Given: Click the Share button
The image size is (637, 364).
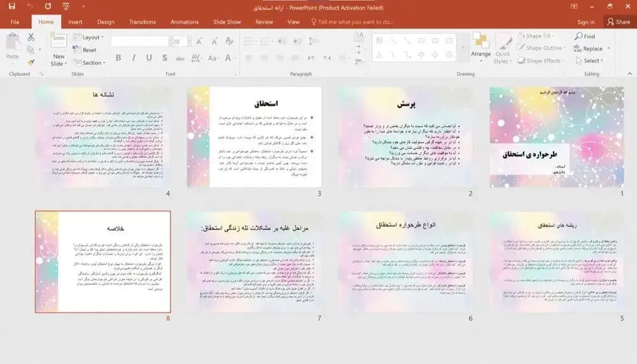Looking at the screenshot, I should (x=619, y=22).
